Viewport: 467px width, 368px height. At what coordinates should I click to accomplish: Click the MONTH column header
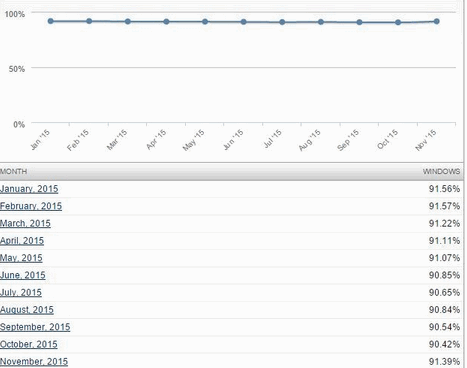click(14, 171)
